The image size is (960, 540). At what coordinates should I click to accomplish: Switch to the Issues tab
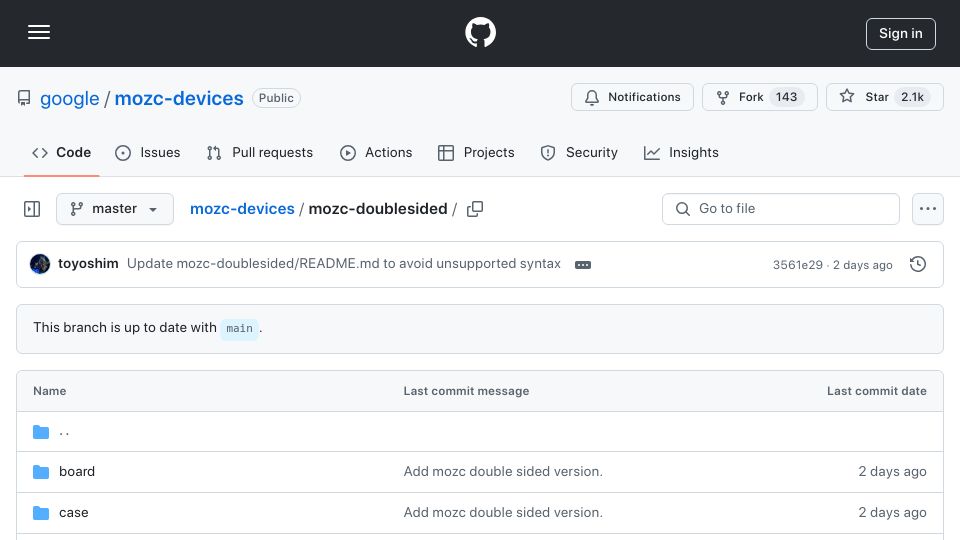(148, 152)
